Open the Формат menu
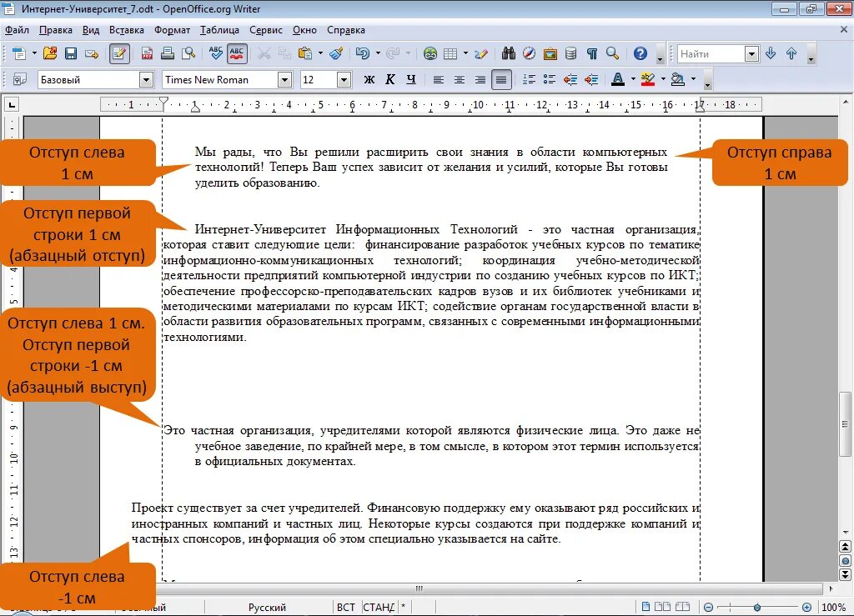 tap(172, 30)
